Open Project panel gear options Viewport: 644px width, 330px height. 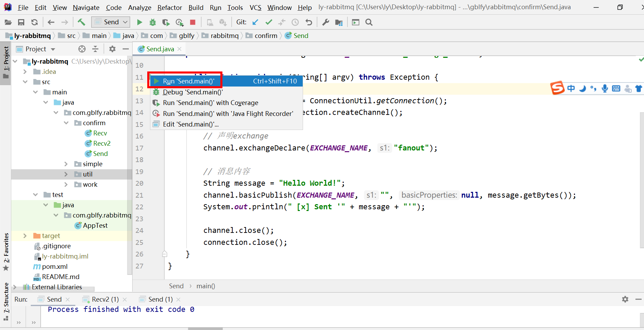click(112, 49)
